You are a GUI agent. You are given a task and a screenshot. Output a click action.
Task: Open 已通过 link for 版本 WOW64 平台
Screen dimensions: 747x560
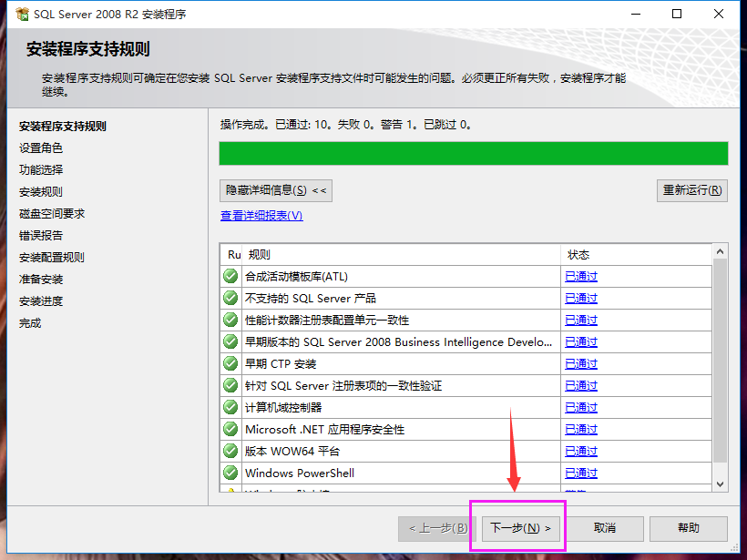pyautogui.click(x=580, y=452)
